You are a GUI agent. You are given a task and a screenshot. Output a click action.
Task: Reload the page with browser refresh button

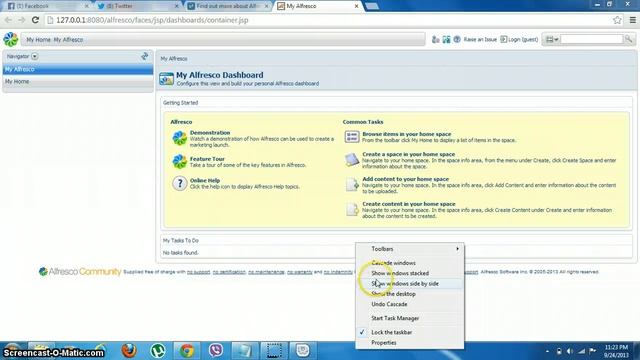35,20
